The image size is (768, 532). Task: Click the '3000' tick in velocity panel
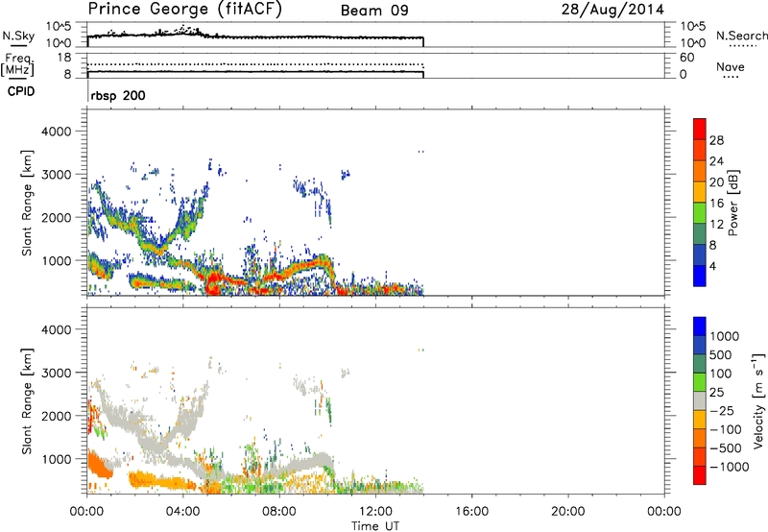tap(57, 373)
